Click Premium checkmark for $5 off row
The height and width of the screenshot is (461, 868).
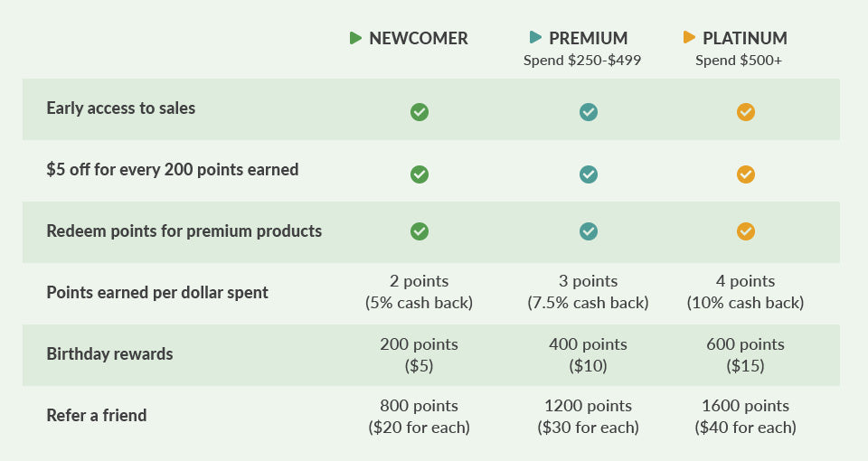(x=589, y=174)
